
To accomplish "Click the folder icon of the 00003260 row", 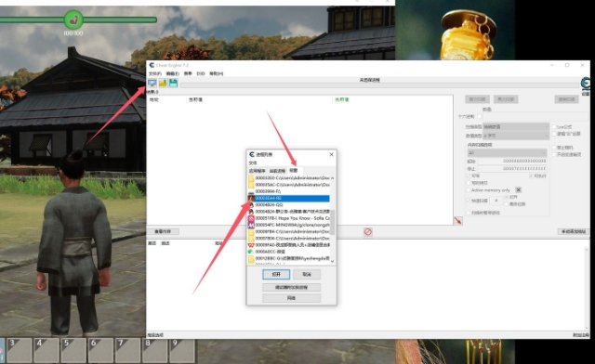I will click(251, 178).
